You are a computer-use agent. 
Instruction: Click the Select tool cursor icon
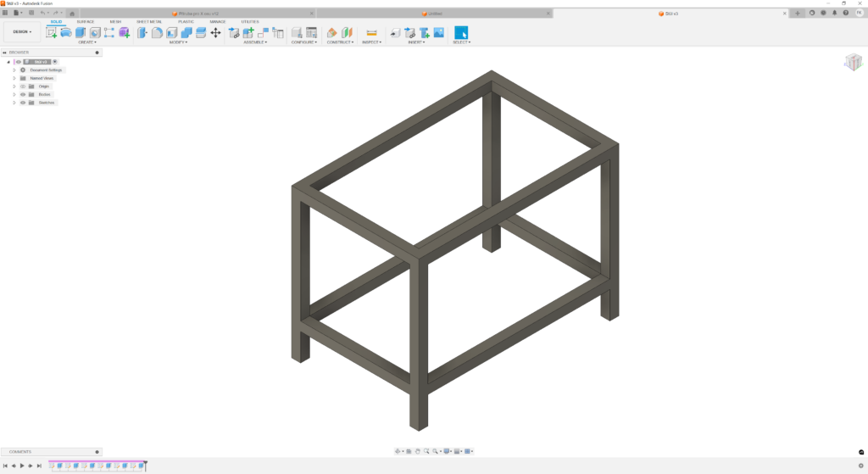(x=461, y=32)
